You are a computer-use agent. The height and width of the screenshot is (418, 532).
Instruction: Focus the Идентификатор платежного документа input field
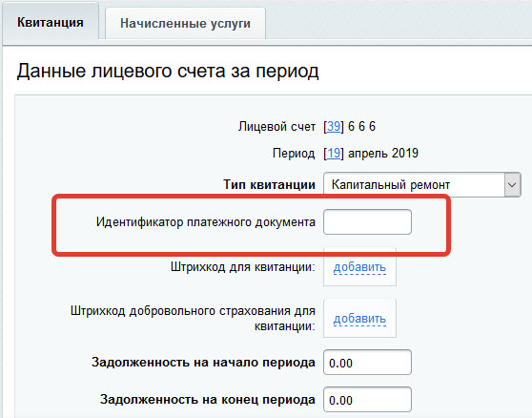(x=367, y=222)
